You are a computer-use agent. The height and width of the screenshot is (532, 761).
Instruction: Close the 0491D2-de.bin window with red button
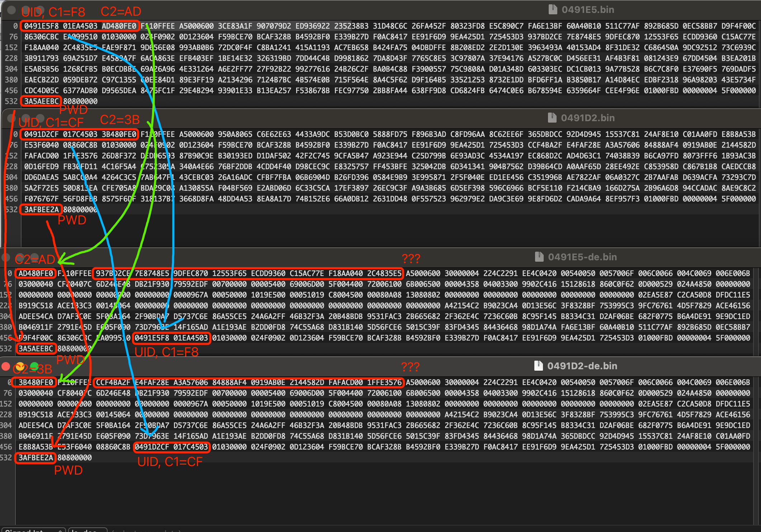6,366
